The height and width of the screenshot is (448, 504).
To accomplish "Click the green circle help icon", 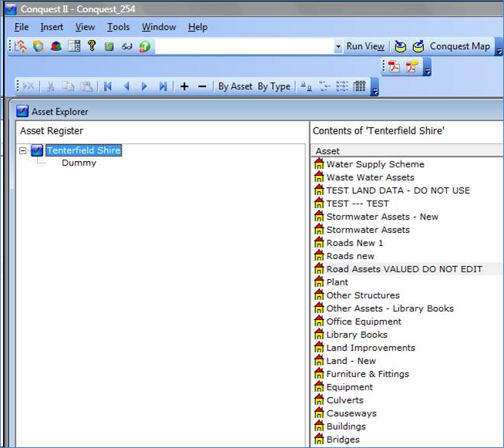I will tap(145, 46).
